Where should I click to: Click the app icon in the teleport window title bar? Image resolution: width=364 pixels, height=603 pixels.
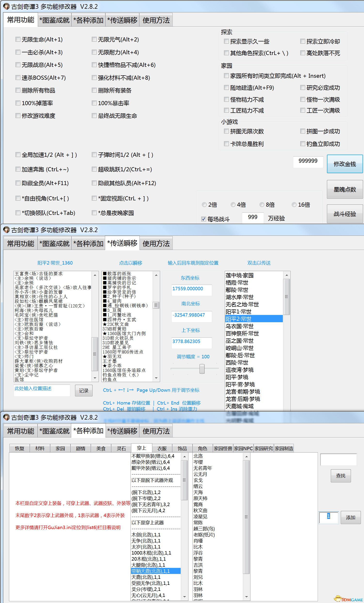pyautogui.click(x=6, y=230)
